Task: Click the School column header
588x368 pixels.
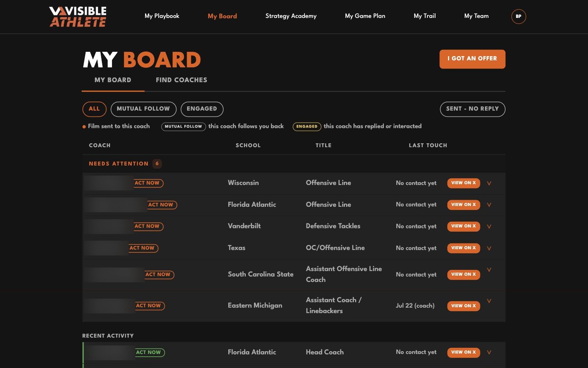Action: [x=248, y=145]
